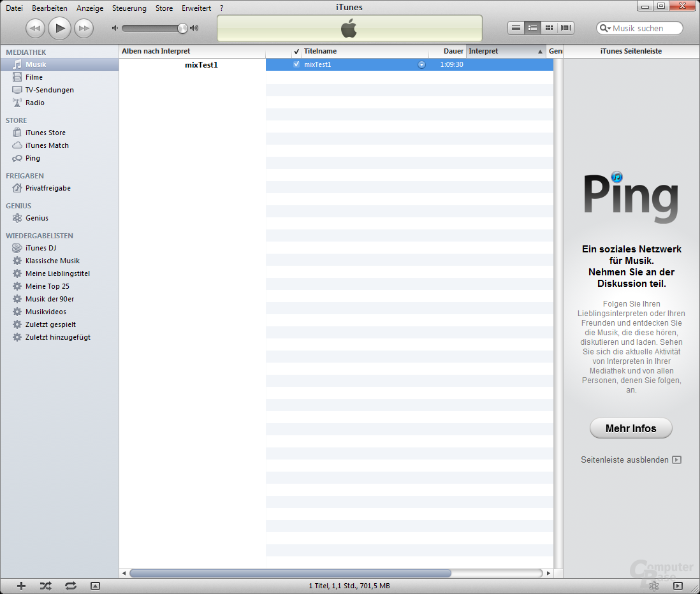Open Ping in the sidebar
This screenshot has width=700, height=594.
(59, 158)
